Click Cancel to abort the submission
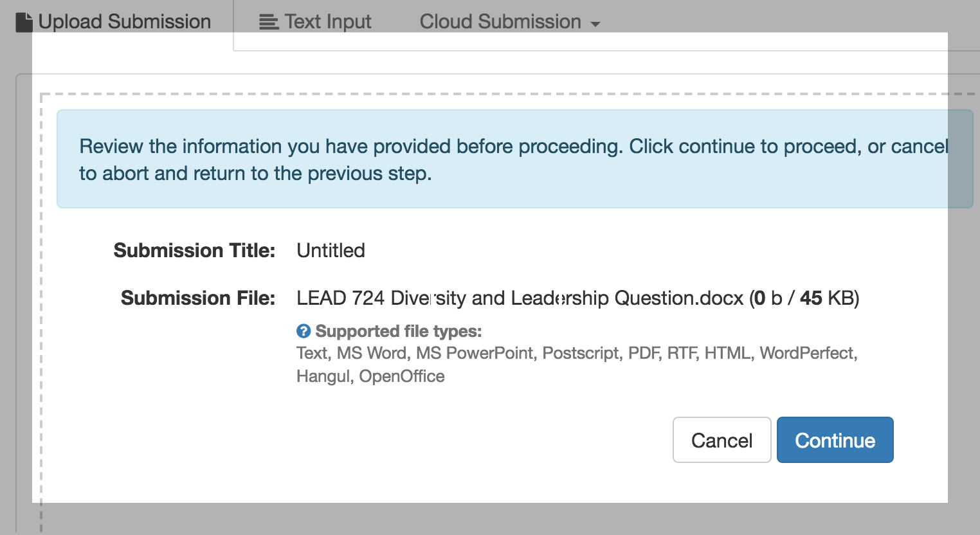 [x=721, y=440]
